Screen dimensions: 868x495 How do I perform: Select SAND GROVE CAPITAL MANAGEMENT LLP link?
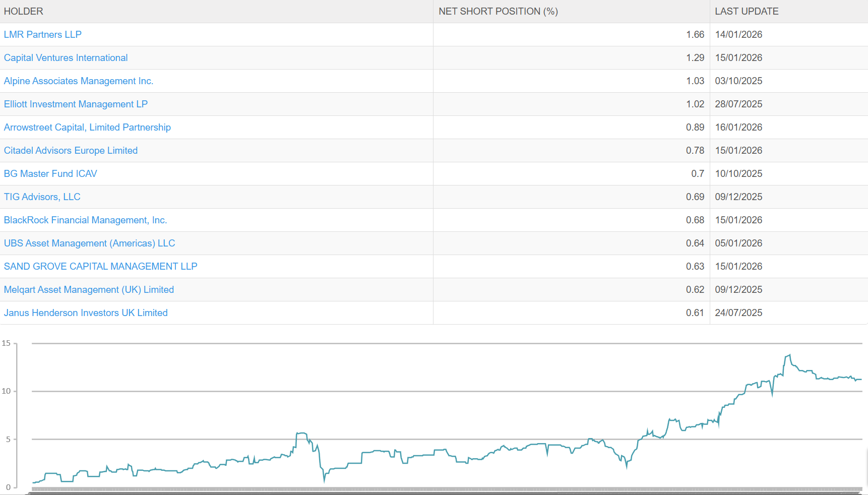pos(100,266)
